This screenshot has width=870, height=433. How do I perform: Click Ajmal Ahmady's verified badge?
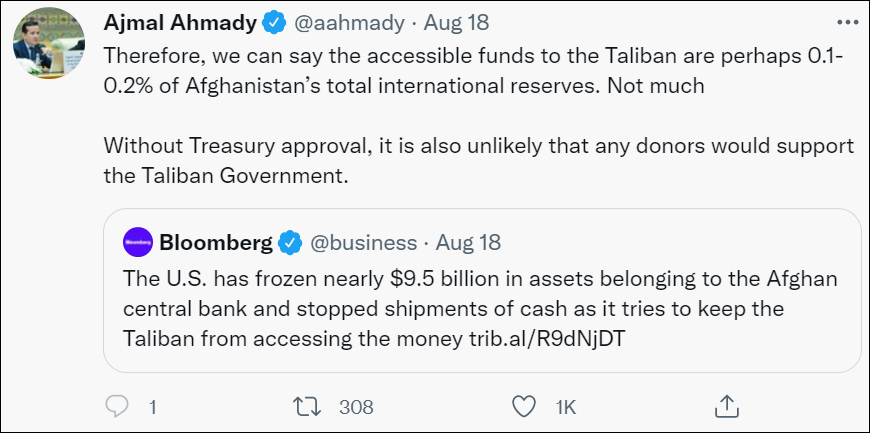pyautogui.click(x=274, y=22)
